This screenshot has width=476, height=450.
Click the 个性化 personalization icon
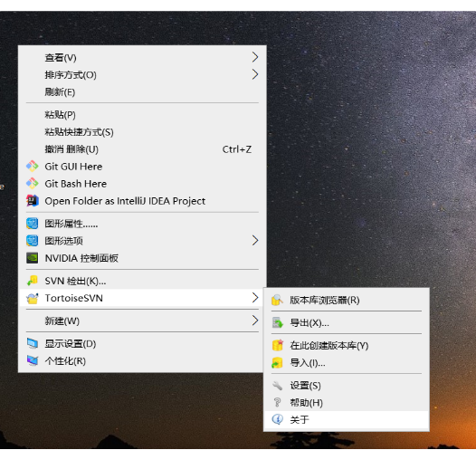point(33,361)
